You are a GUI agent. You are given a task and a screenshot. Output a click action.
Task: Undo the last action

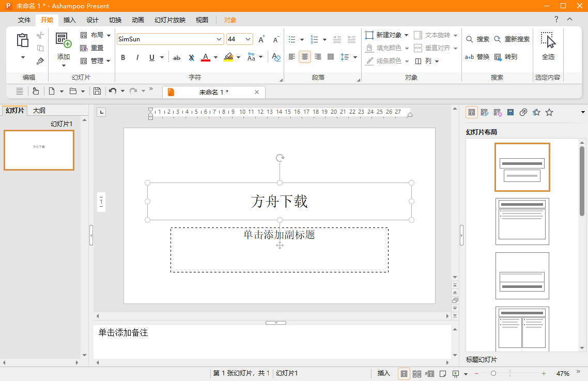point(113,91)
